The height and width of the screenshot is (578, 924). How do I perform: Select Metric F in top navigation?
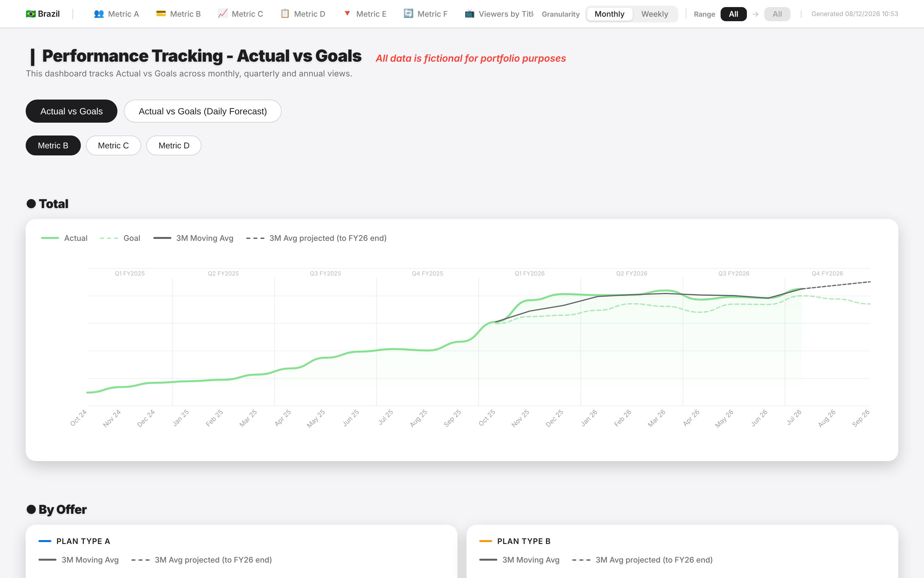click(426, 14)
